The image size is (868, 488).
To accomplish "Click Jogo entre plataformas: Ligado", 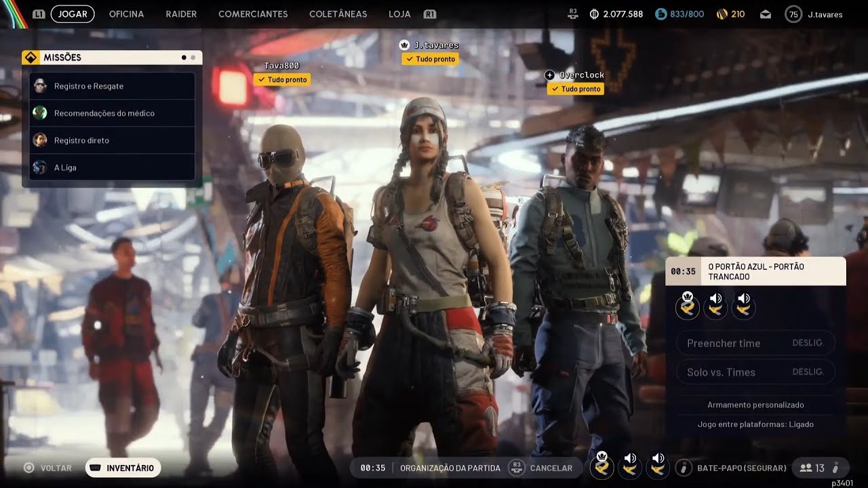I will click(755, 424).
